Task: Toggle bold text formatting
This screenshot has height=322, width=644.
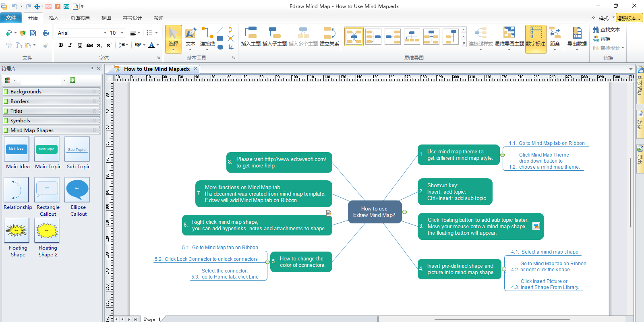Action: coord(61,45)
